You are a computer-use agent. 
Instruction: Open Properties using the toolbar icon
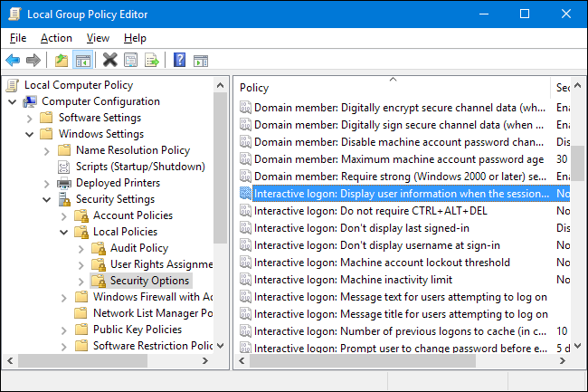(x=131, y=60)
